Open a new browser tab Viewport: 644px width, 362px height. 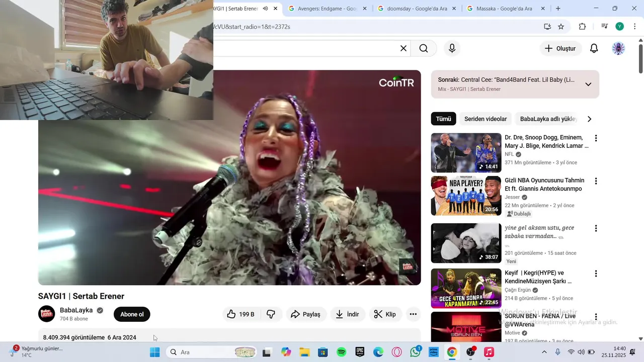click(558, 9)
